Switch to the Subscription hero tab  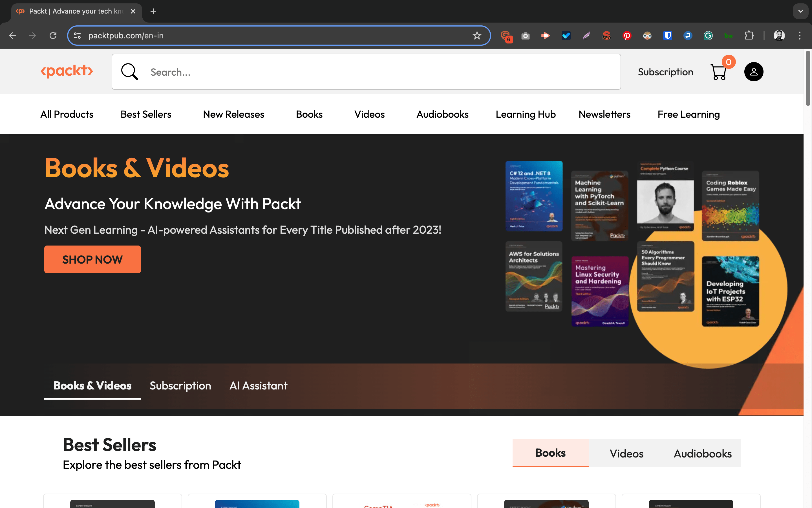point(180,386)
